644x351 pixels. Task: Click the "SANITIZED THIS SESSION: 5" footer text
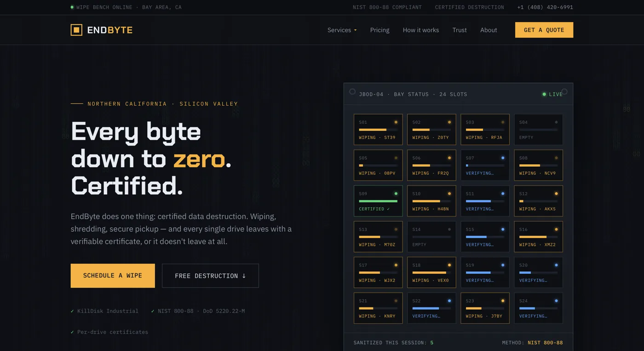tap(393, 343)
